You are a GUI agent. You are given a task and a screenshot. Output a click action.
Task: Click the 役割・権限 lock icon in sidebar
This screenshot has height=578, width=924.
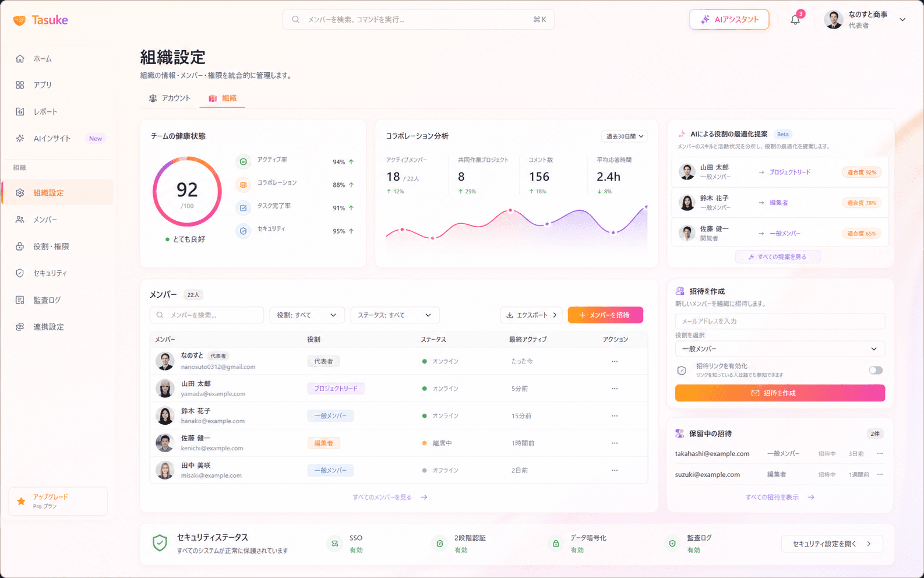[x=20, y=246]
